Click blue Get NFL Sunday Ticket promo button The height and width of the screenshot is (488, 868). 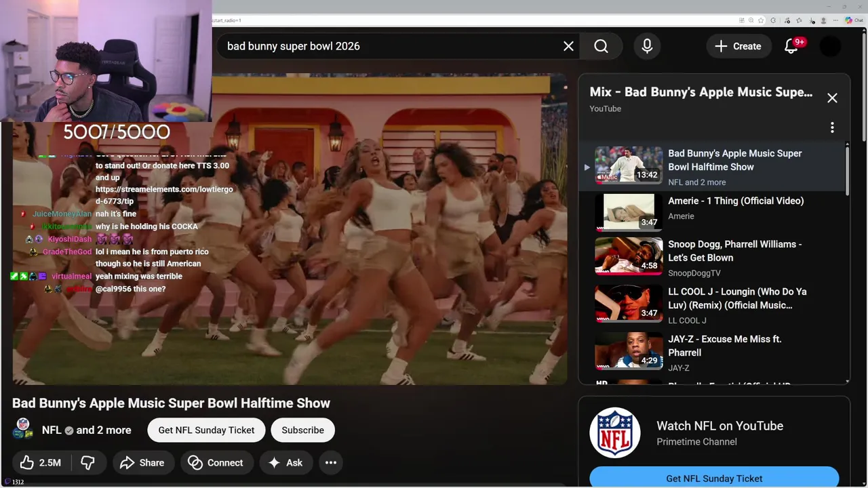[x=714, y=478]
